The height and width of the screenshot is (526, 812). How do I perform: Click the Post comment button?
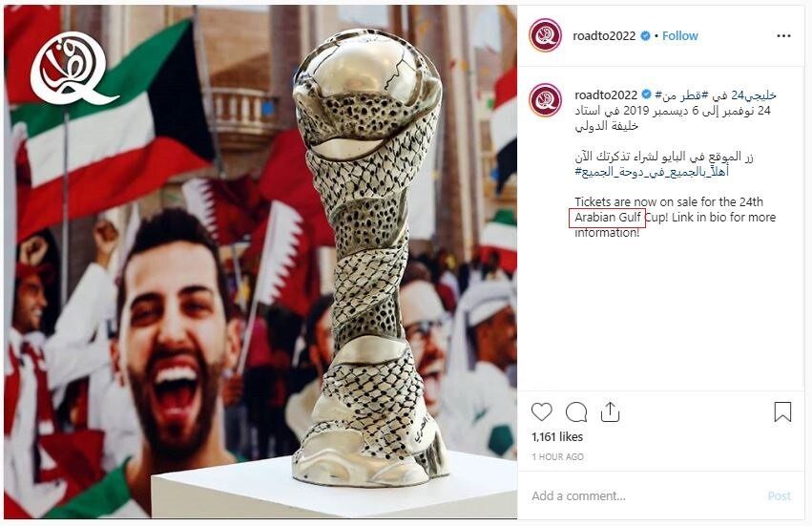pos(779,496)
